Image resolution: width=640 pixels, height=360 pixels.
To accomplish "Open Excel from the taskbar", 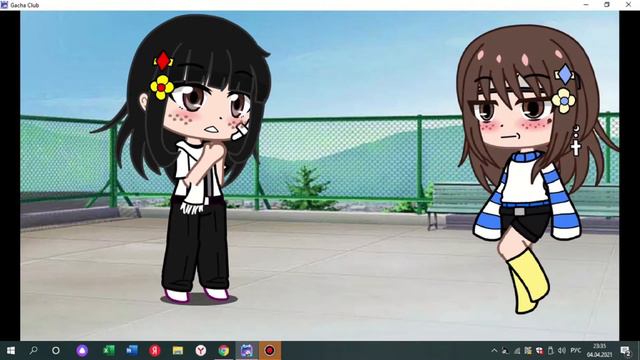I will pos(109,350).
